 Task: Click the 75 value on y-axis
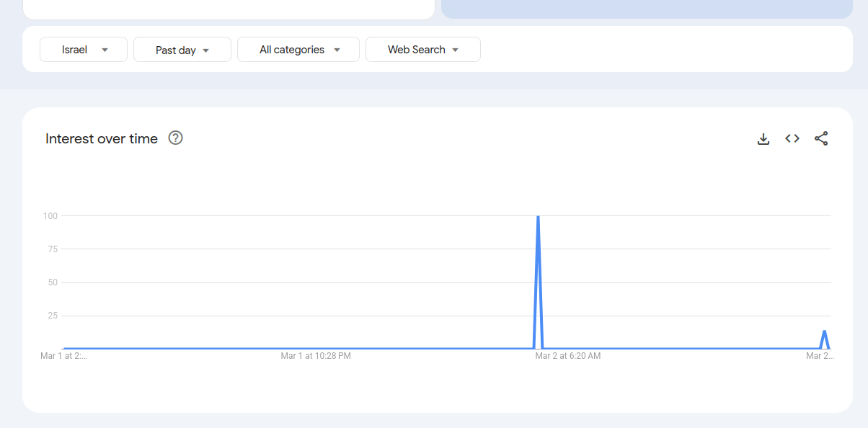click(x=53, y=249)
